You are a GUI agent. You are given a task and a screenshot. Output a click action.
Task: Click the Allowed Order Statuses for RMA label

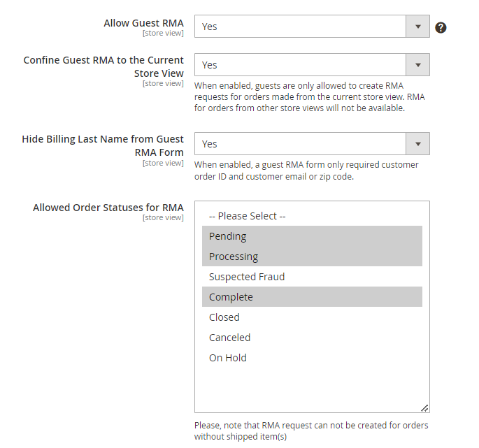(108, 208)
